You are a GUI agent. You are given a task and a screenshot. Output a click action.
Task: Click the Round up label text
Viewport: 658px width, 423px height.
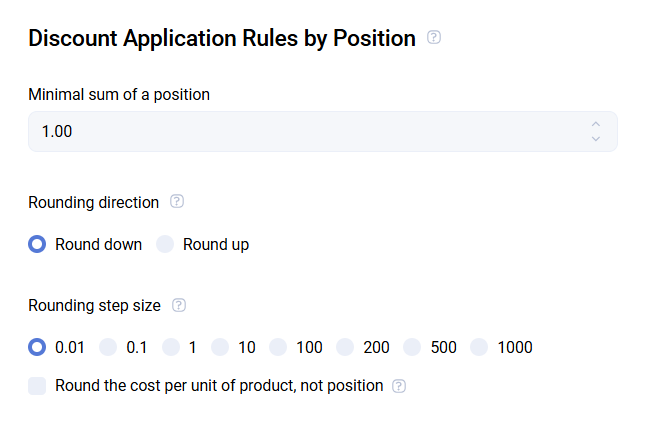point(216,244)
